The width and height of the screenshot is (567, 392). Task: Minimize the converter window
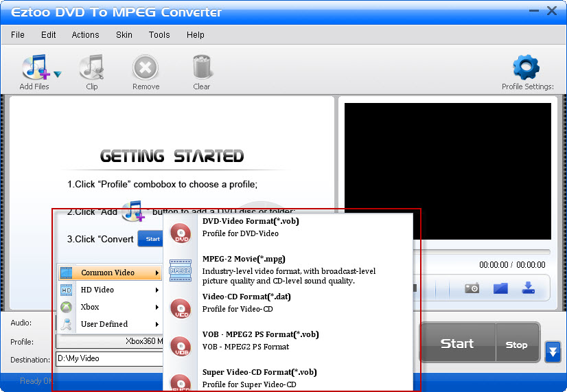(534, 11)
